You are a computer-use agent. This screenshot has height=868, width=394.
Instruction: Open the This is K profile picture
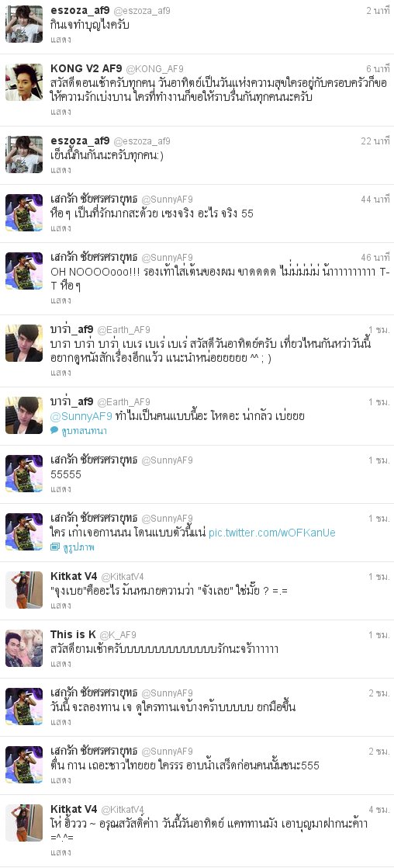(24, 648)
